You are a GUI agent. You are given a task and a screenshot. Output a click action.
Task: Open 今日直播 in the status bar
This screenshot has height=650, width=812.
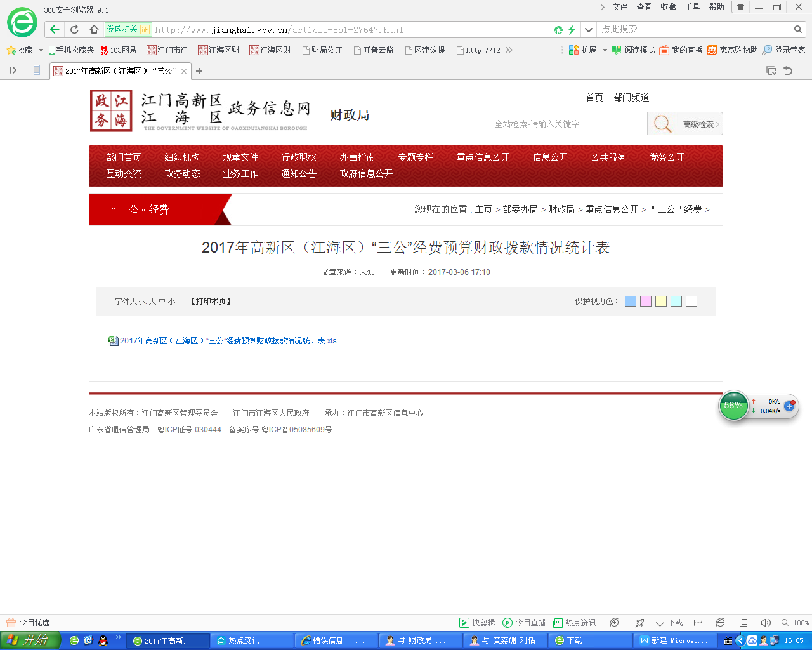tap(524, 623)
